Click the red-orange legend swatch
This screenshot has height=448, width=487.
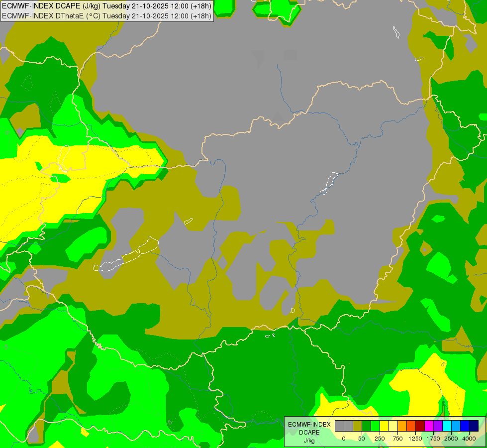click(x=411, y=426)
